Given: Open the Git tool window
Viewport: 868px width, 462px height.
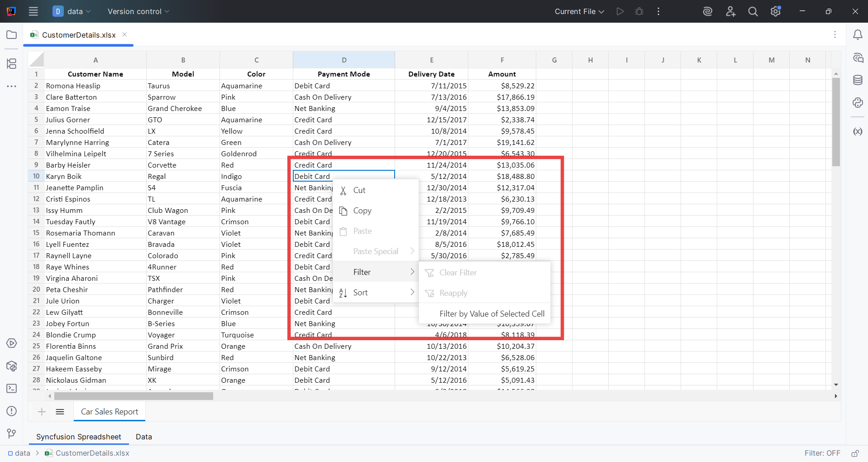Looking at the screenshot, I should click(x=11, y=433).
